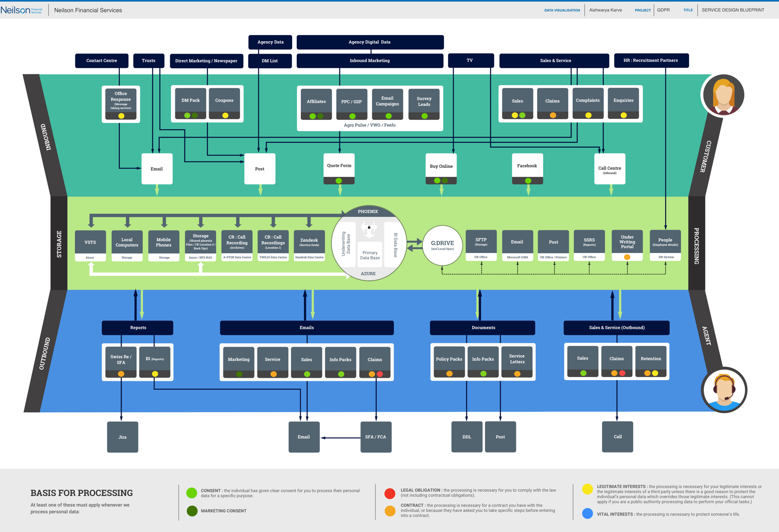The height and width of the screenshot is (532, 779).
Task: Open HR : Recruitment Partners box
Action: (x=651, y=61)
